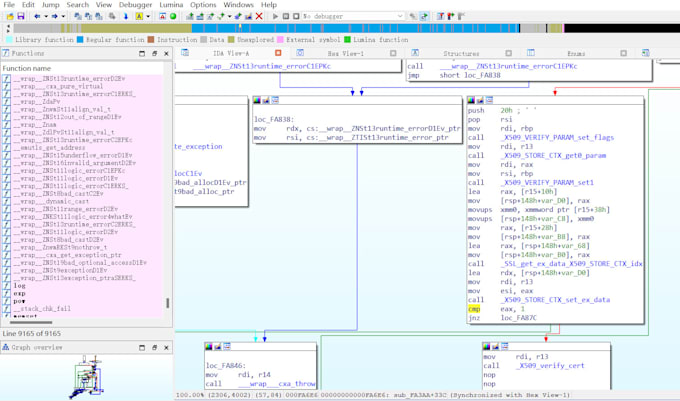
Task: Click the red X cancel toolbar icon
Action: [259, 16]
